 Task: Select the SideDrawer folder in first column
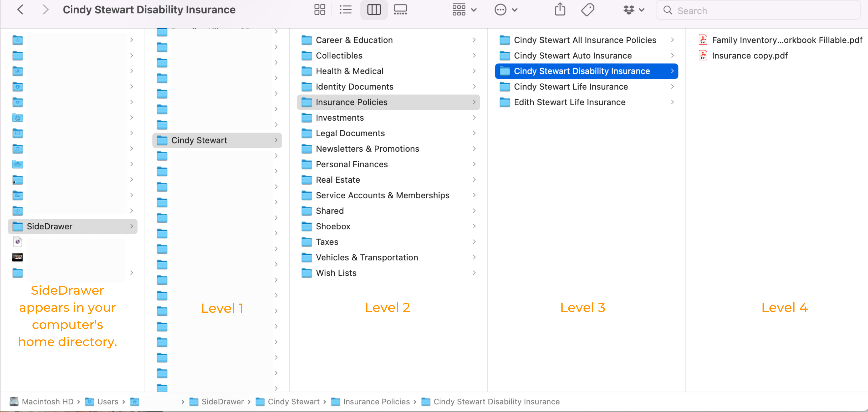[50, 226]
